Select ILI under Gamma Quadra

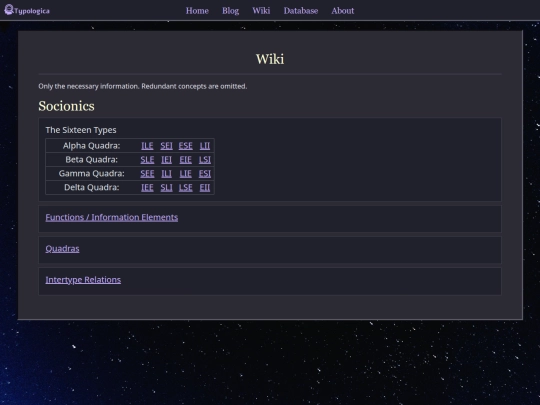click(x=166, y=174)
